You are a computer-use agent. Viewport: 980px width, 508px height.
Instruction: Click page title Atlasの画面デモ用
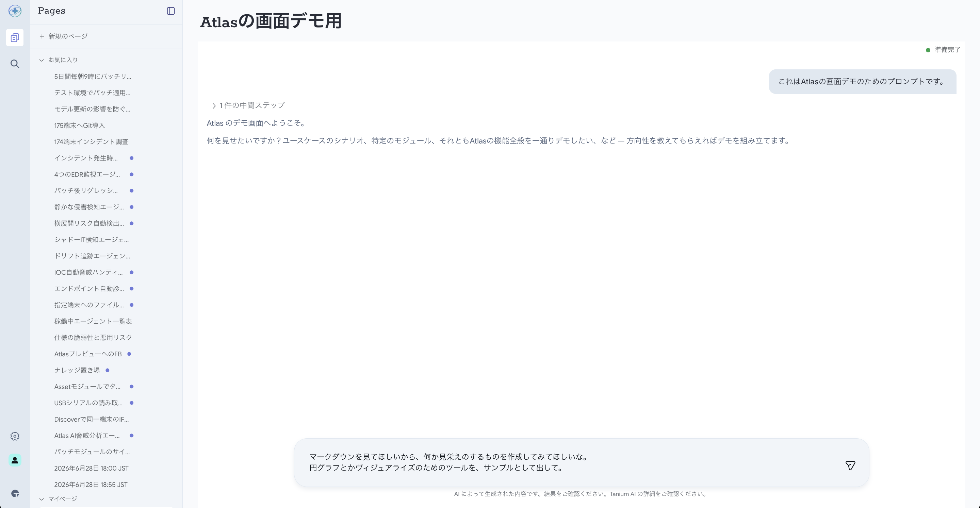point(271,22)
